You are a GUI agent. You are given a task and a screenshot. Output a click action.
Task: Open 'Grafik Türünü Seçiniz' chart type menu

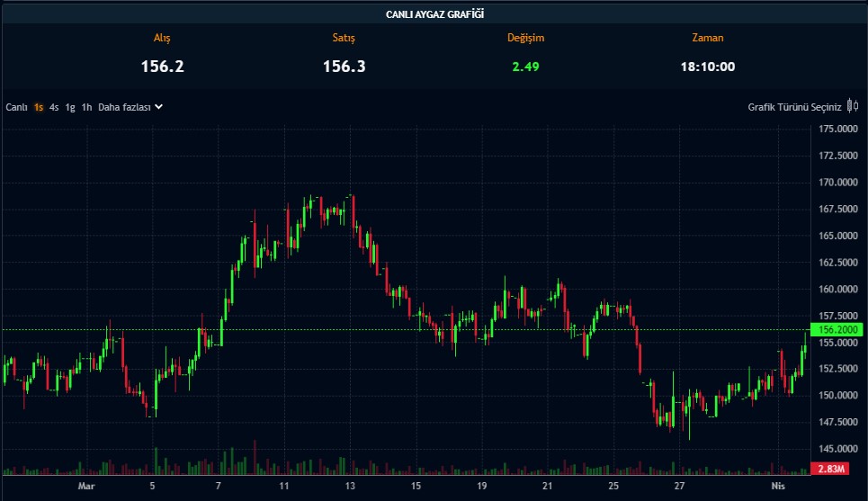794,107
